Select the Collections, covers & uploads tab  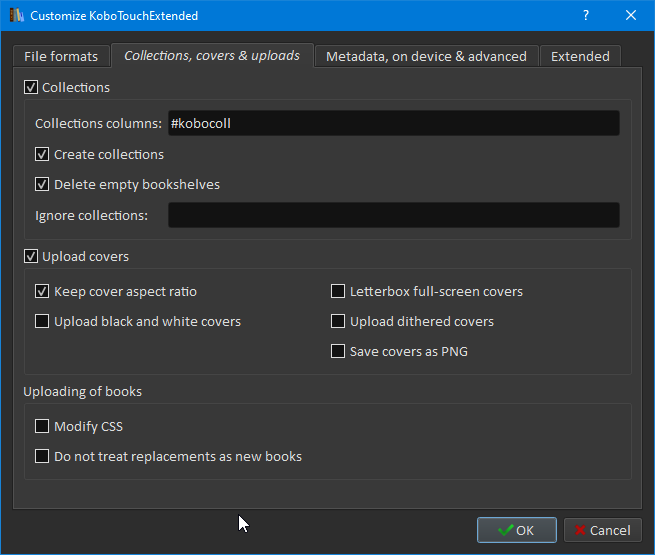[x=212, y=56]
